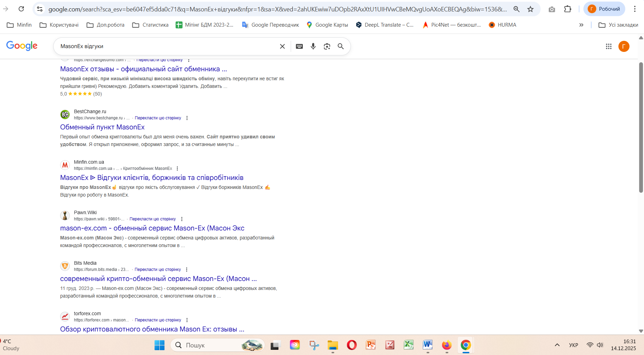The height and width of the screenshot is (355, 644).
Task: Open DeepL Translate bookmark
Action: click(x=384, y=25)
